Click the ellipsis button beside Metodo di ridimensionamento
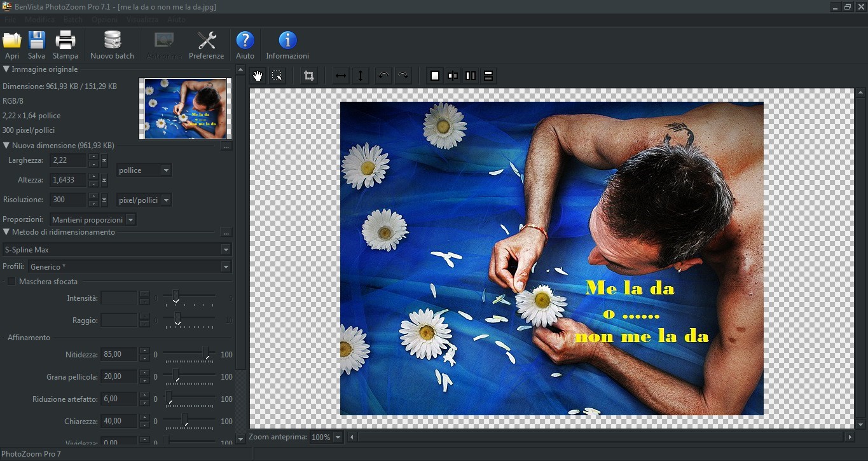This screenshot has width=868, height=461. pos(226,233)
